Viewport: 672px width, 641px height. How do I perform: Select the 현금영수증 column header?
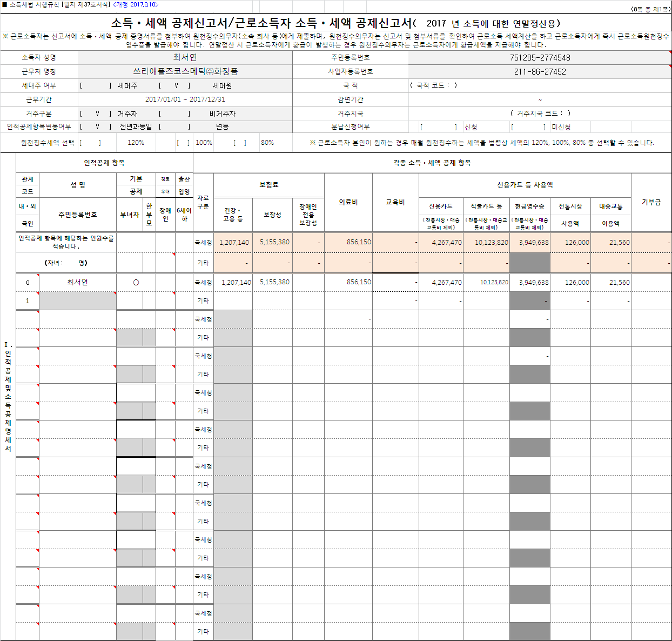coord(529,215)
